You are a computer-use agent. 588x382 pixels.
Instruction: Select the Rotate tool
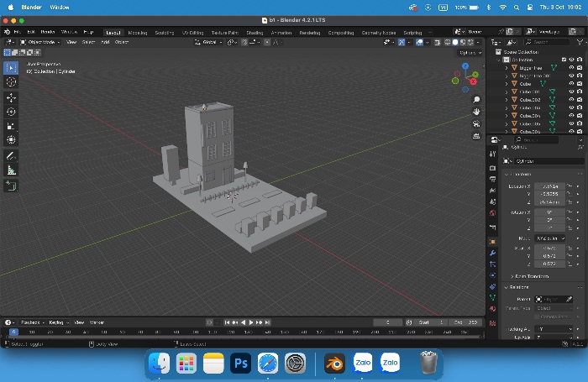coord(11,112)
